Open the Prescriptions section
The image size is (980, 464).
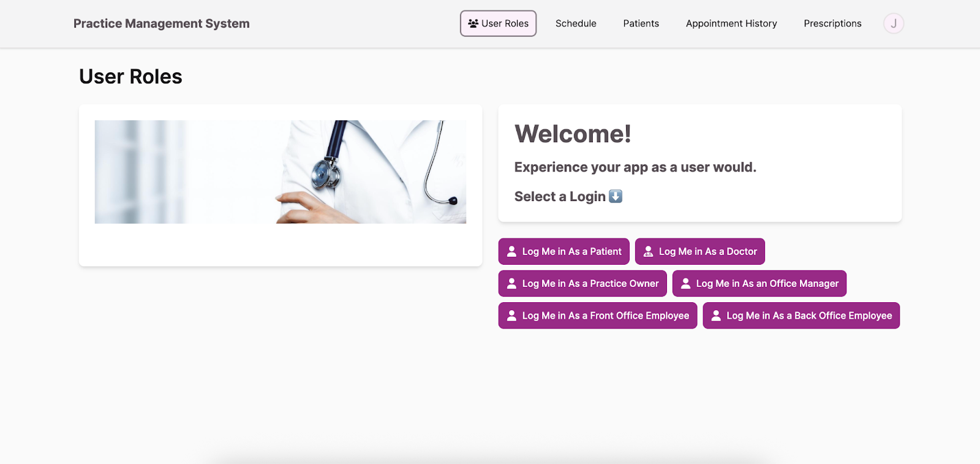point(832,23)
